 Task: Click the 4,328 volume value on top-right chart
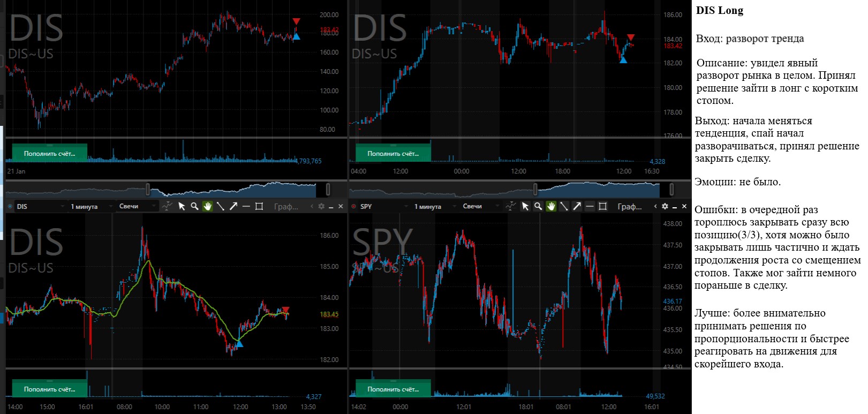[x=658, y=161]
